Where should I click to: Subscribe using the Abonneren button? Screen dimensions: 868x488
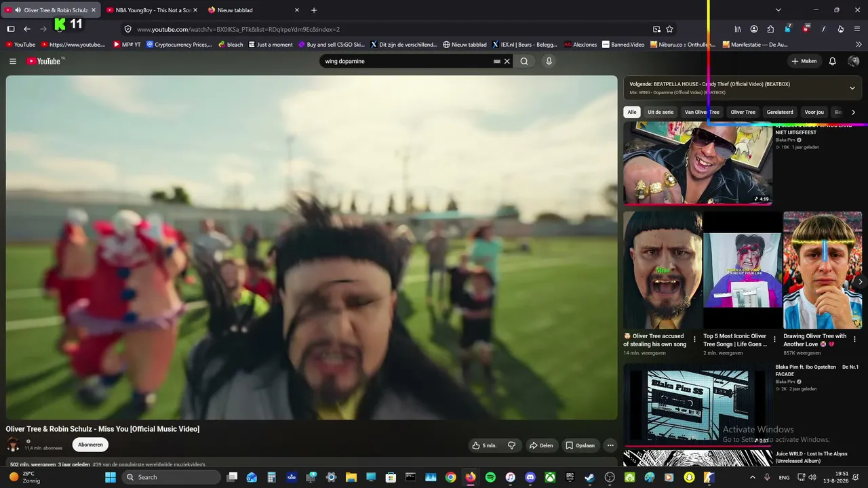click(90, 445)
